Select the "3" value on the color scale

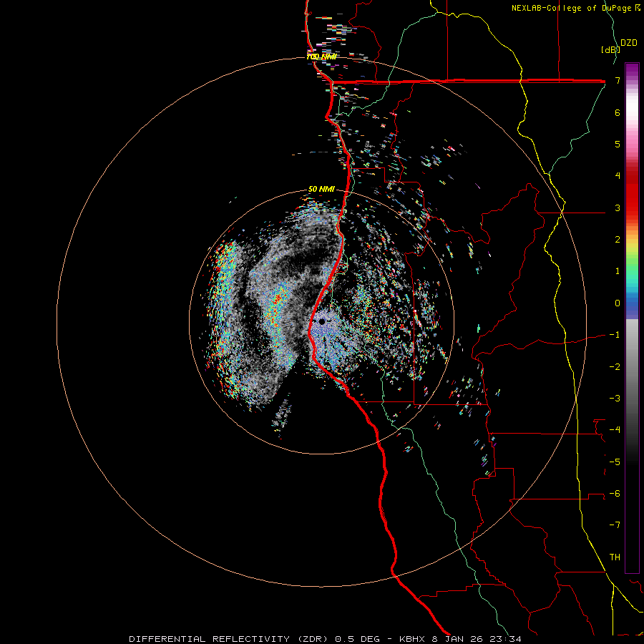pos(618,208)
